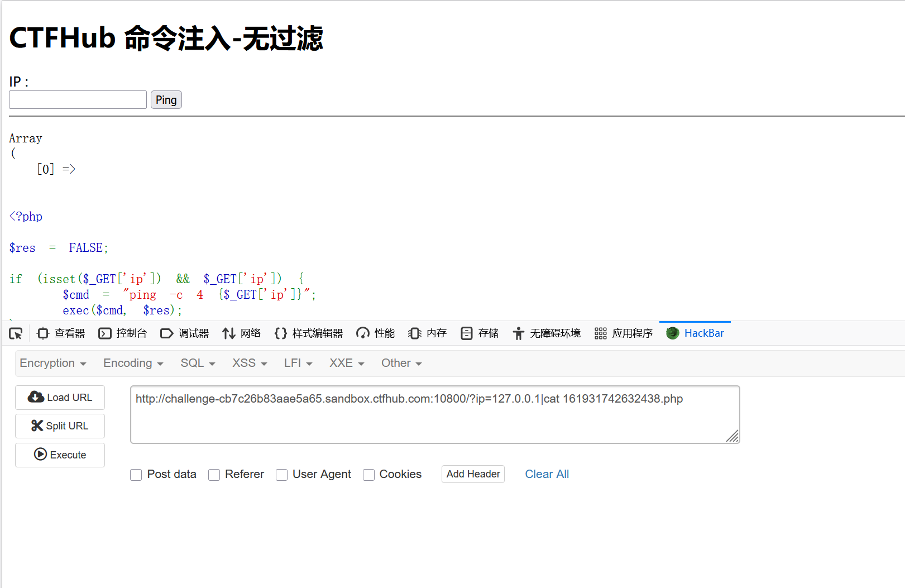
Task: Open the 内存 memory tab
Action: pyautogui.click(x=428, y=333)
